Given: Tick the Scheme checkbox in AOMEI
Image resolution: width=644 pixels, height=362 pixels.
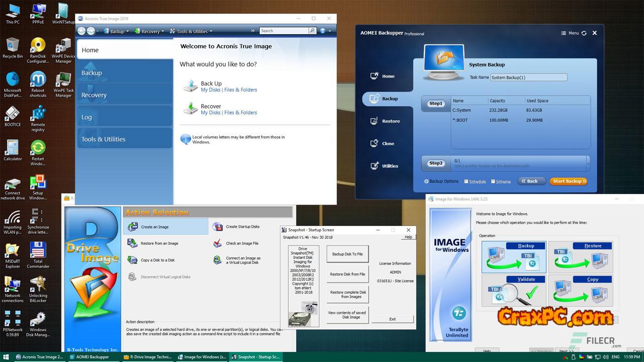Looking at the screenshot, I should (493, 182).
